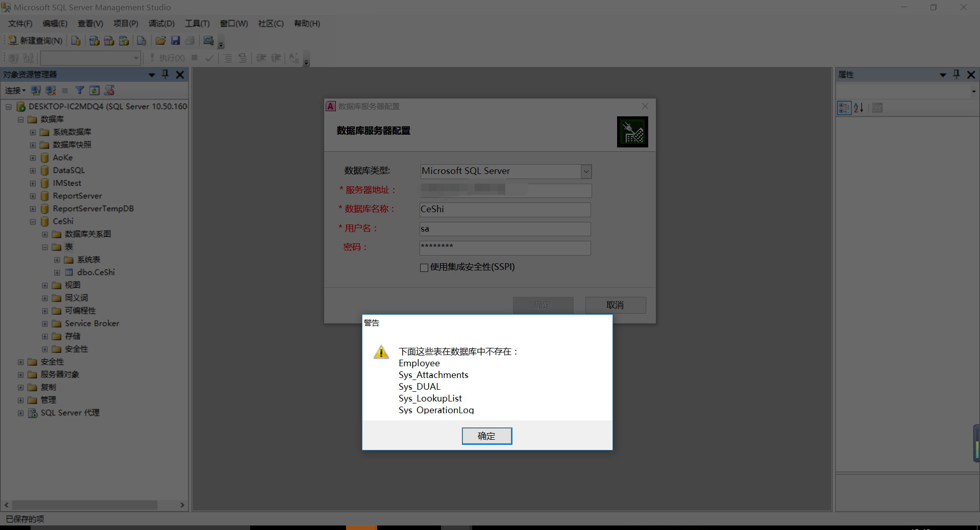Close the Object Explorer panel
The width and height of the screenshot is (980, 530).
(x=180, y=74)
